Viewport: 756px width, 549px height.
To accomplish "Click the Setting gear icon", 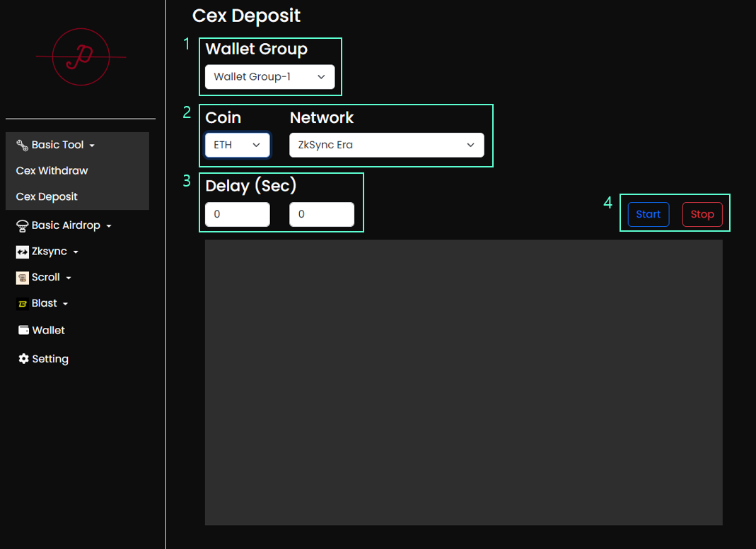I will coord(23,359).
